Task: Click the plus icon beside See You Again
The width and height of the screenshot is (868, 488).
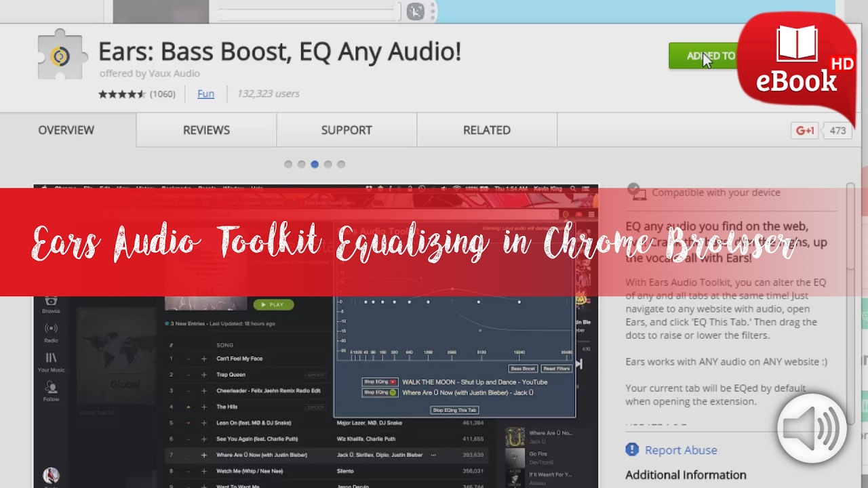Action: (x=203, y=439)
